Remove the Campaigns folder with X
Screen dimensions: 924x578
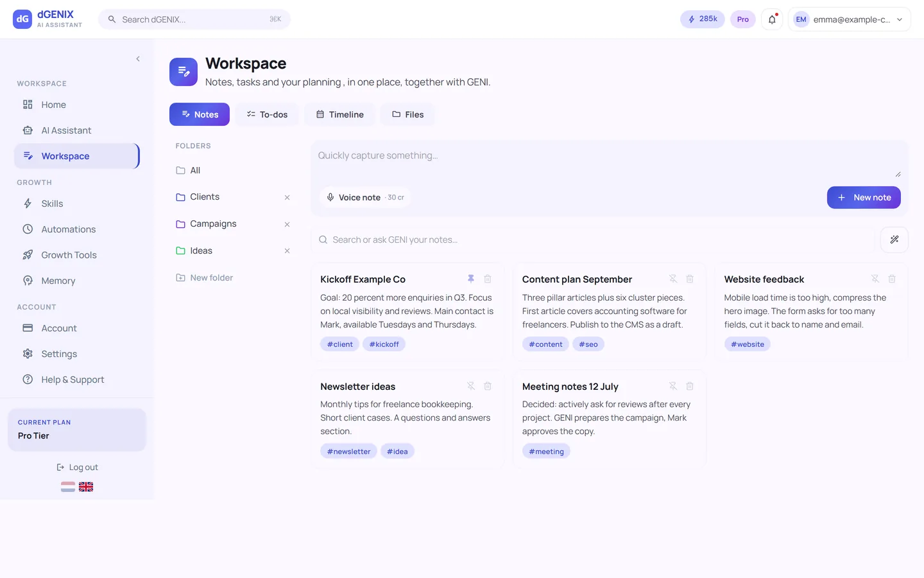coord(287,225)
